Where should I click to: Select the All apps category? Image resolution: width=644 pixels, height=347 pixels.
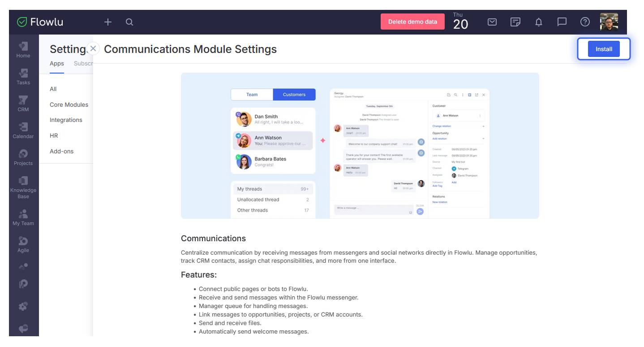(53, 89)
